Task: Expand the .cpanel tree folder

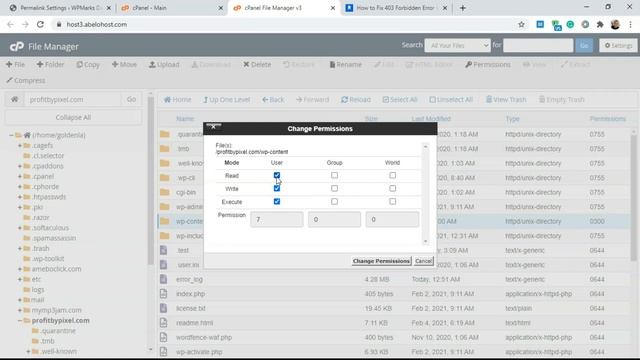Action: (x=20, y=176)
